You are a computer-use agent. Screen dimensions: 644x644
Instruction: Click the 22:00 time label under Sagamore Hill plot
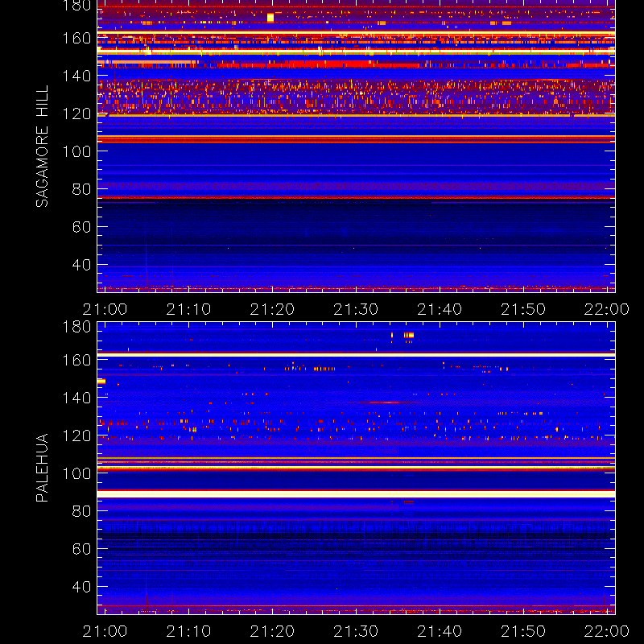(x=607, y=309)
